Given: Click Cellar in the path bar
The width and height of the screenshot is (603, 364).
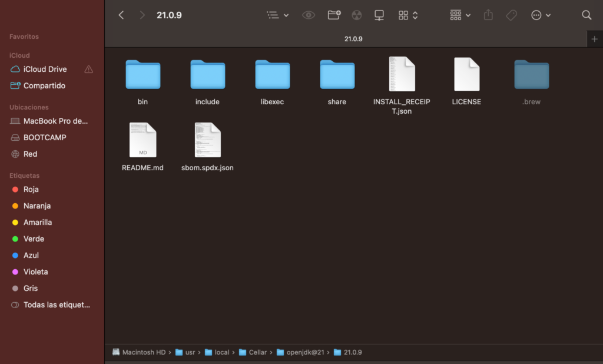Looking at the screenshot, I should [x=257, y=352].
